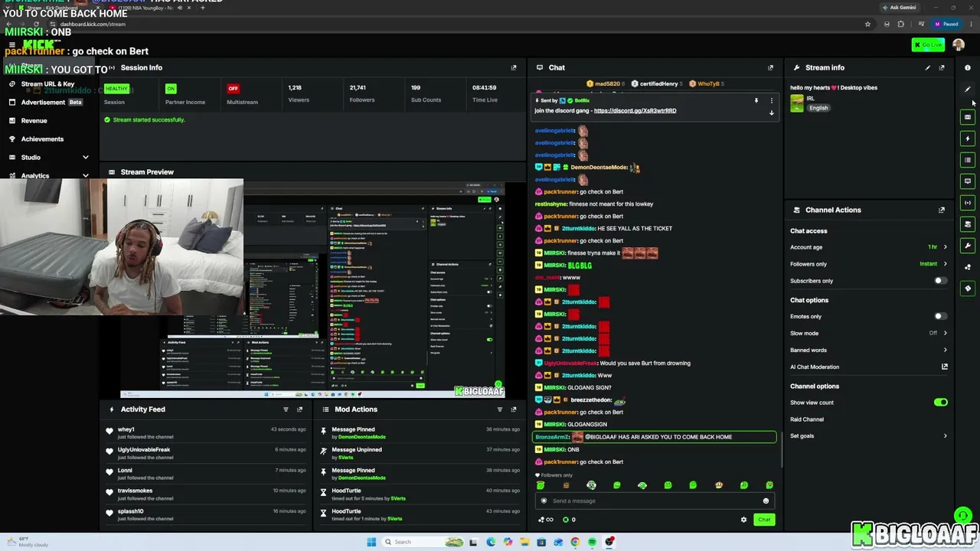980x551 pixels.
Task: Click the pencil icon in right sidebar
Action: [x=968, y=90]
